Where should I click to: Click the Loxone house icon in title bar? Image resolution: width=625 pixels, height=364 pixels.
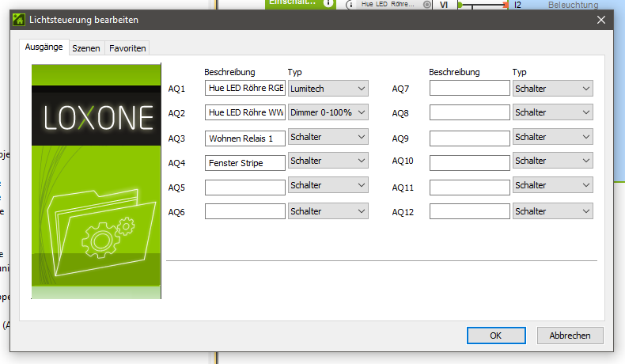click(19, 20)
